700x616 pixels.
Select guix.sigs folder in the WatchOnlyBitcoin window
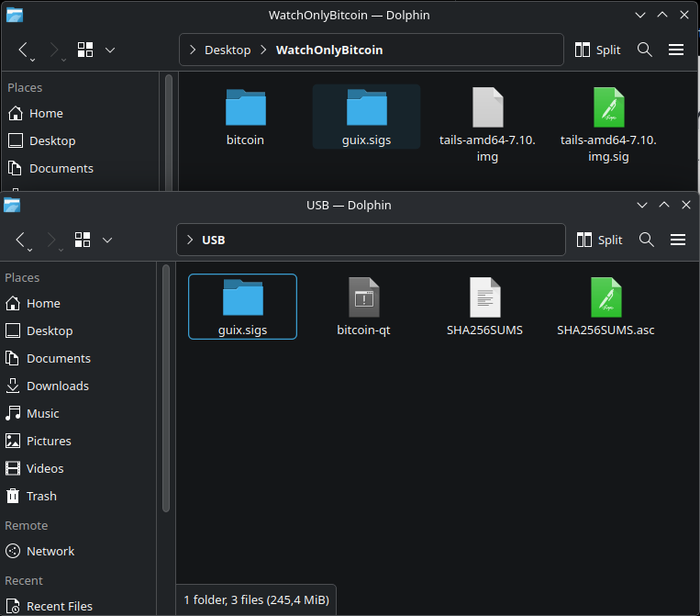coord(367,117)
